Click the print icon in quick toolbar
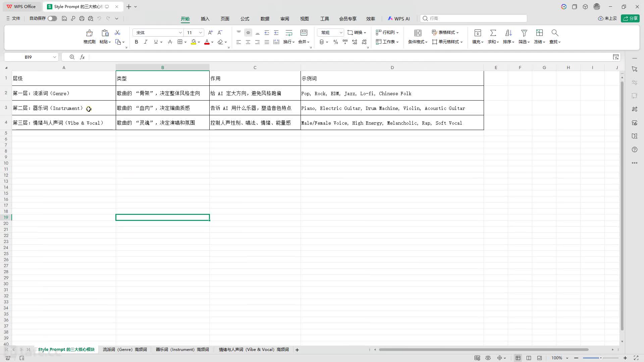This screenshot has height=362, width=644. pos(82,18)
